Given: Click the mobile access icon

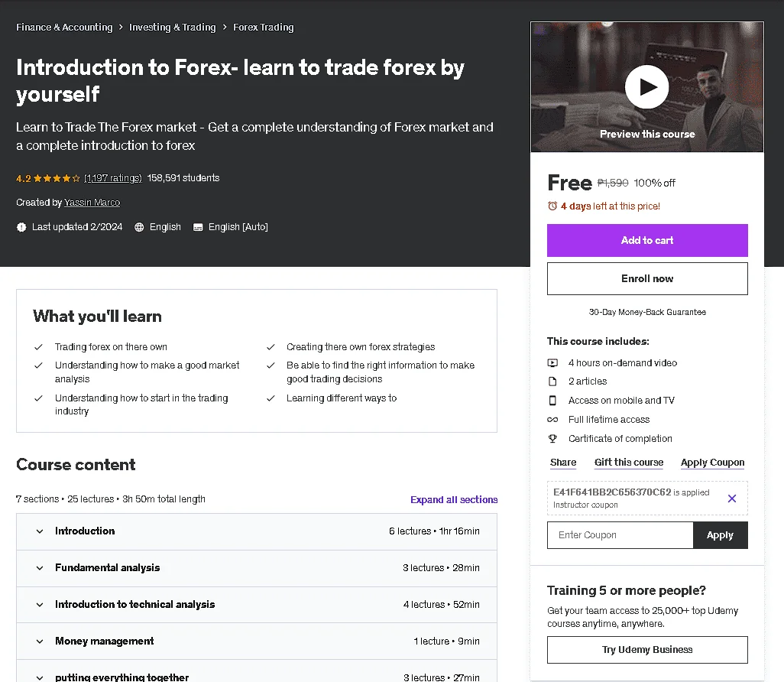Looking at the screenshot, I should click(552, 401).
